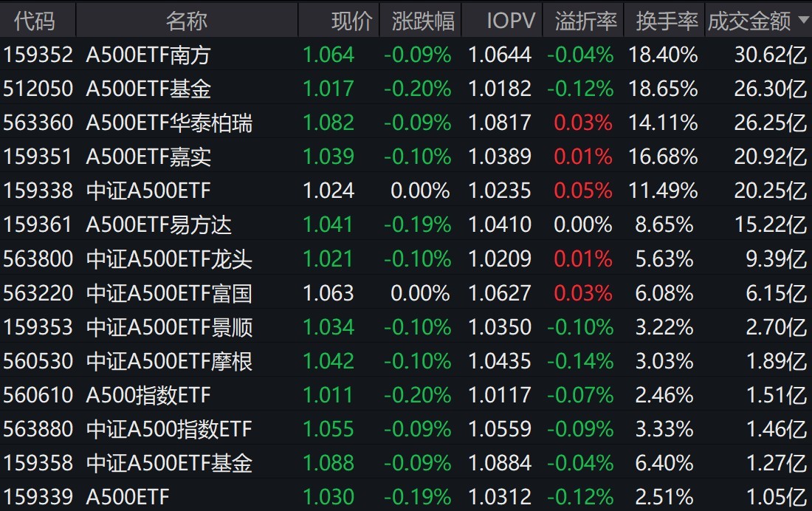Click turnover value 1.05亿
This screenshot has height=511, width=812.
[x=777, y=497]
